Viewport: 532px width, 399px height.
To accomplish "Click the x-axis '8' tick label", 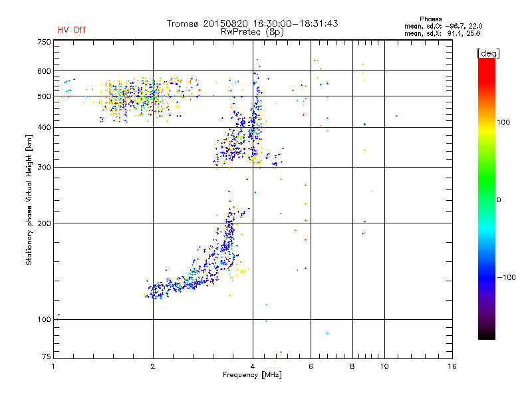I will (352, 366).
